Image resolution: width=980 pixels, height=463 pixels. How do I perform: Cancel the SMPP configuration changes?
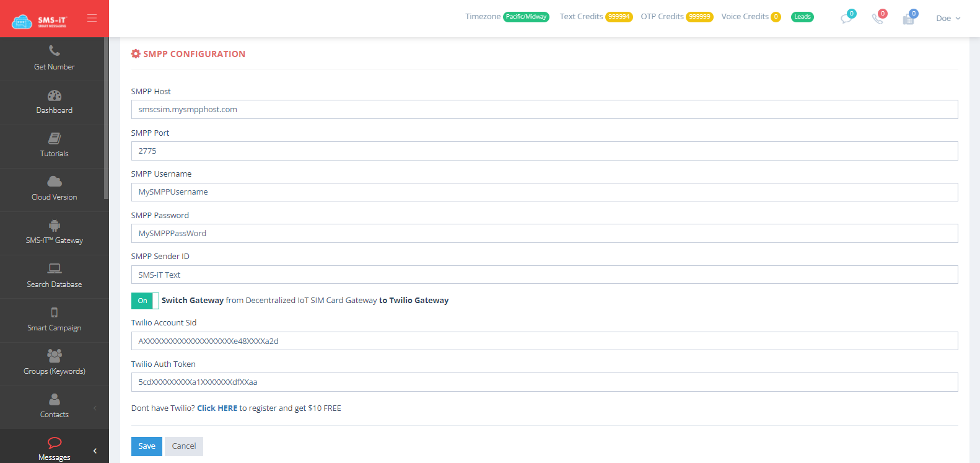point(184,446)
